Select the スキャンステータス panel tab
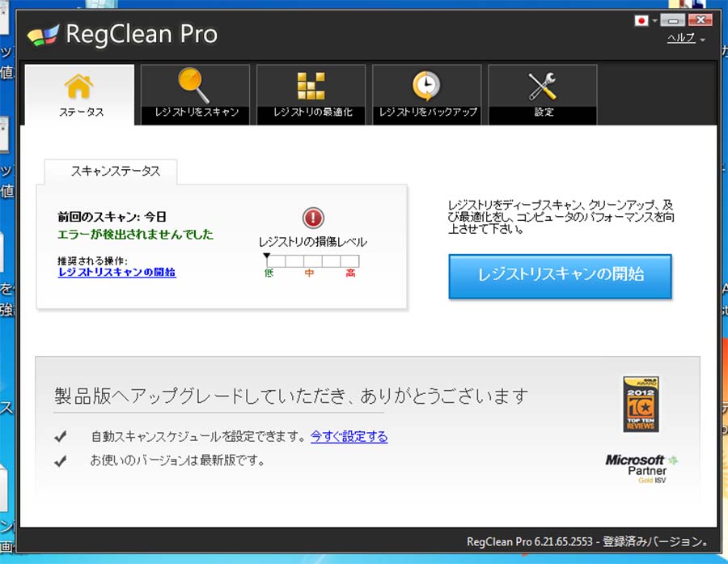 point(111,172)
